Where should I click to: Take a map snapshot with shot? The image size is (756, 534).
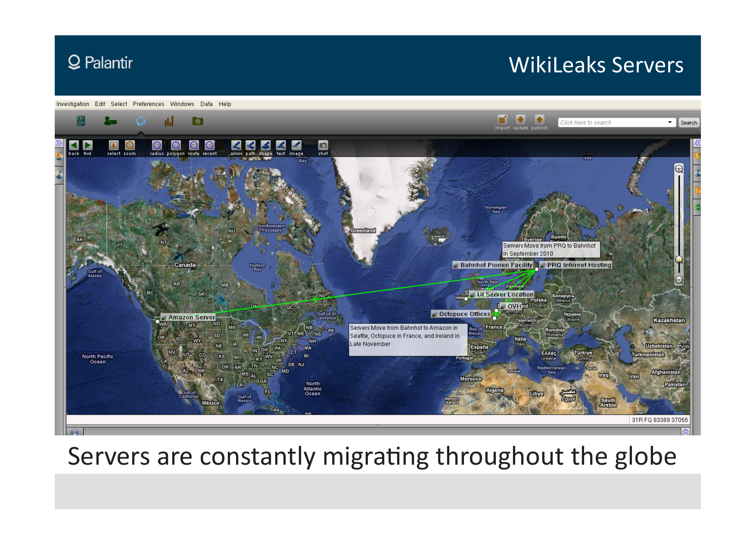[323, 146]
